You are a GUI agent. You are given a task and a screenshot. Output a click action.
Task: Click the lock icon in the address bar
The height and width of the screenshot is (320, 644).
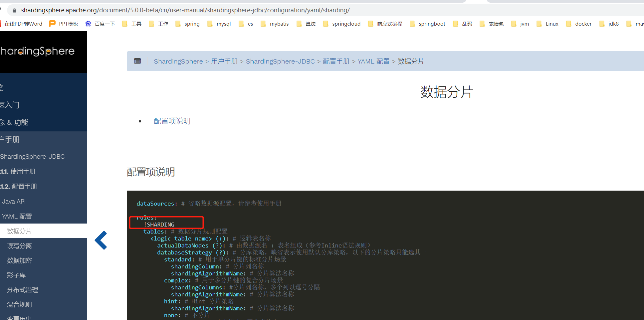[14, 10]
